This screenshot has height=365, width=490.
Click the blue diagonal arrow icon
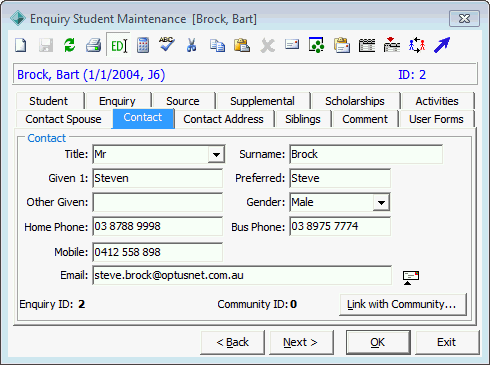coord(442,45)
